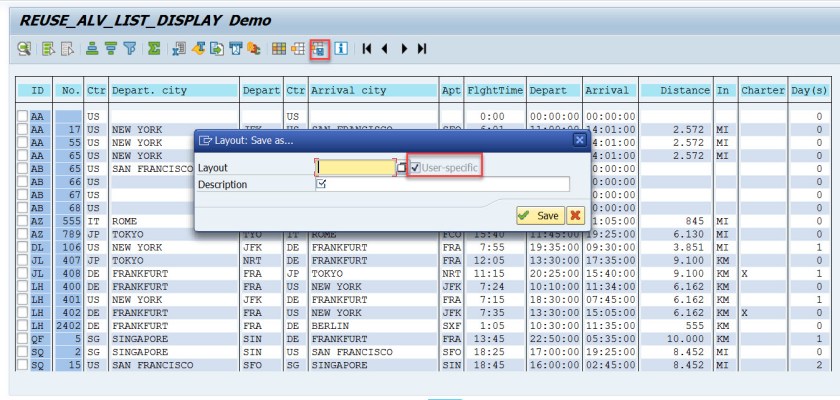Screen dimensions: 840x400
Task: Select the checkbox for the QF row
Action: click(x=22, y=339)
